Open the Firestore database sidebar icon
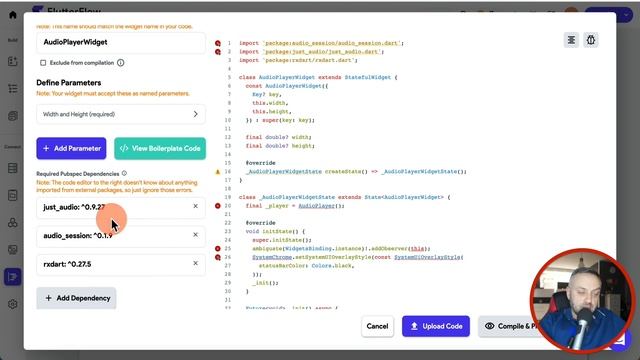This screenshot has width=640, height=360. click(x=13, y=168)
